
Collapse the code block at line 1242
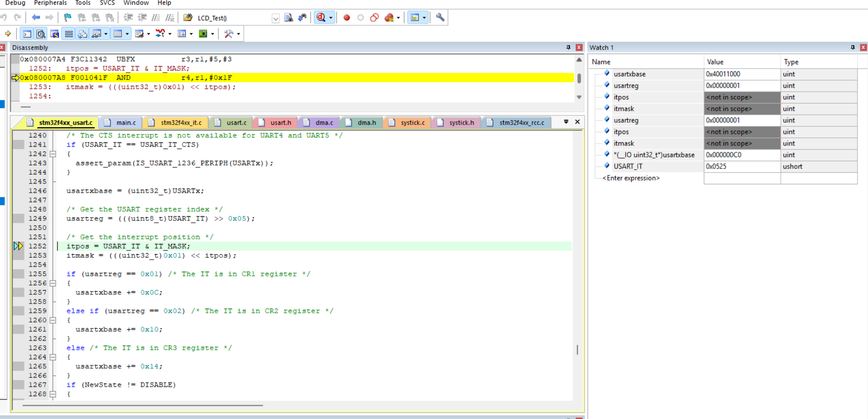pyautogui.click(x=53, y=154)
